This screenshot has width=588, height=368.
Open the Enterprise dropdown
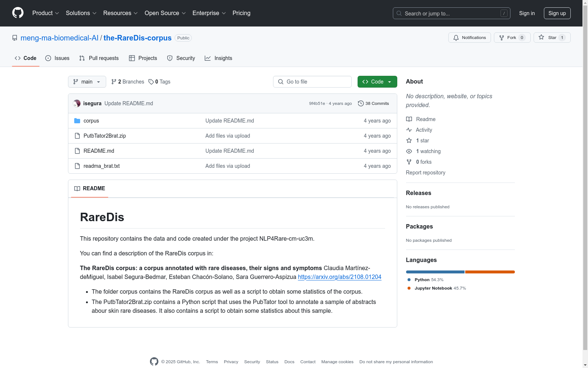[209, 13]
